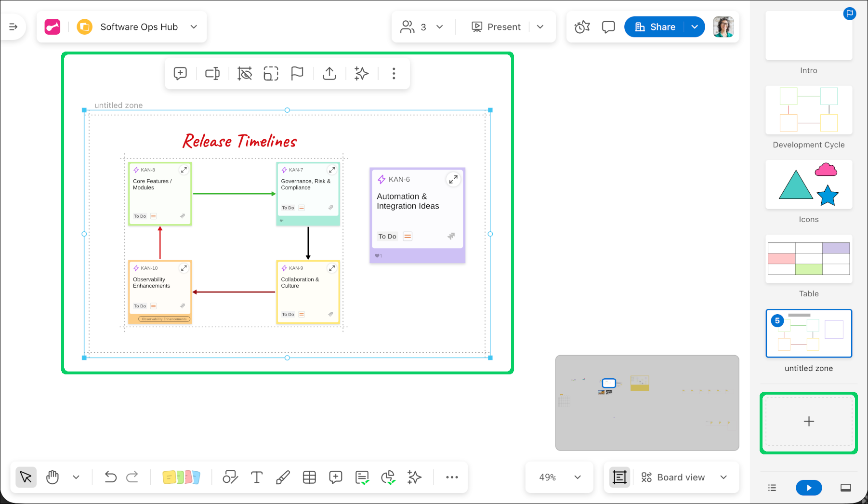Toggle the frames panel button
This screenshot has height=504, width=868.
pyautogui.click(x=619, y=477)
